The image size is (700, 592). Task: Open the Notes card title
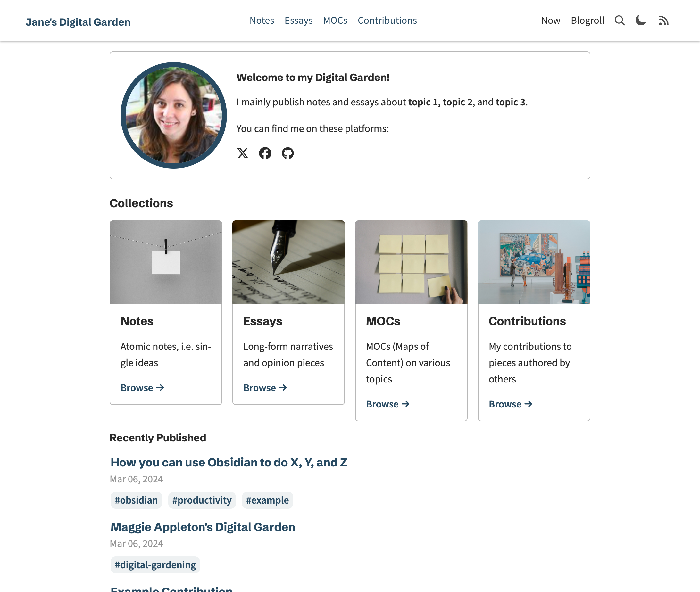coord(137,321)
